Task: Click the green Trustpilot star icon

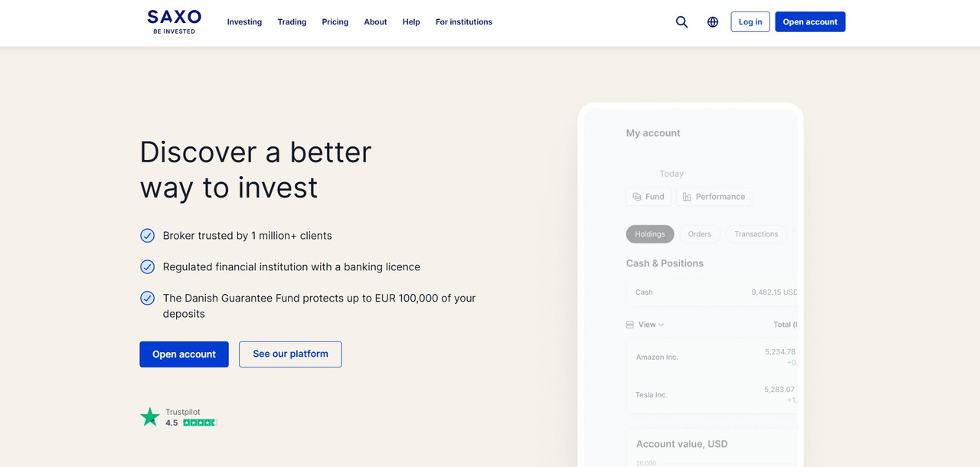Action: (150, 417)
